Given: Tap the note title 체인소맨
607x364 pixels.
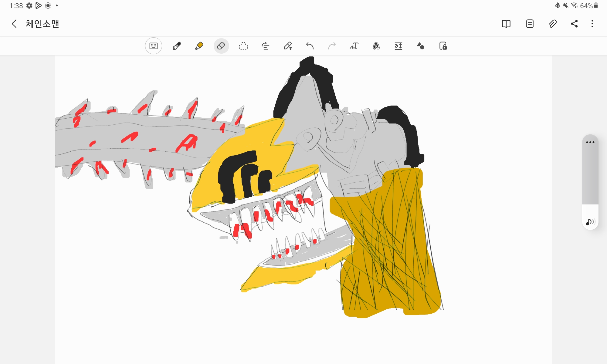Looking at the screenshot, I should point(42,24).
